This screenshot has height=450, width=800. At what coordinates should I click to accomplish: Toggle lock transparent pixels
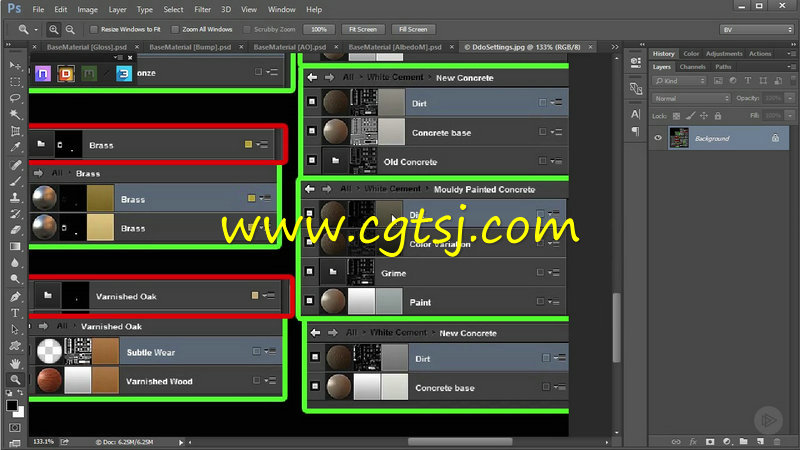tap(676, 116)
